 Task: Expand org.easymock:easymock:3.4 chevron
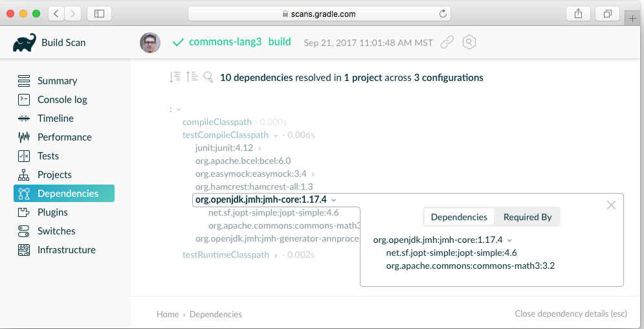tap(313, 174)
